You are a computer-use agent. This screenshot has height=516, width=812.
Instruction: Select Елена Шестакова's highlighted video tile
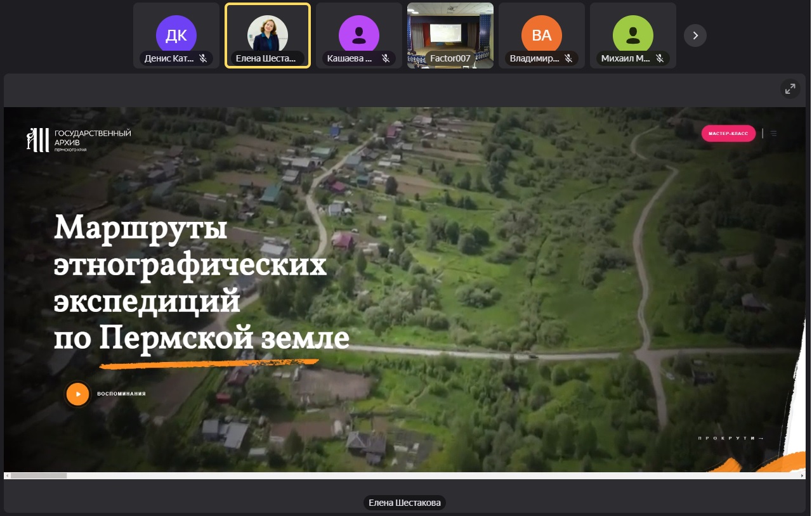pos(267,35)
